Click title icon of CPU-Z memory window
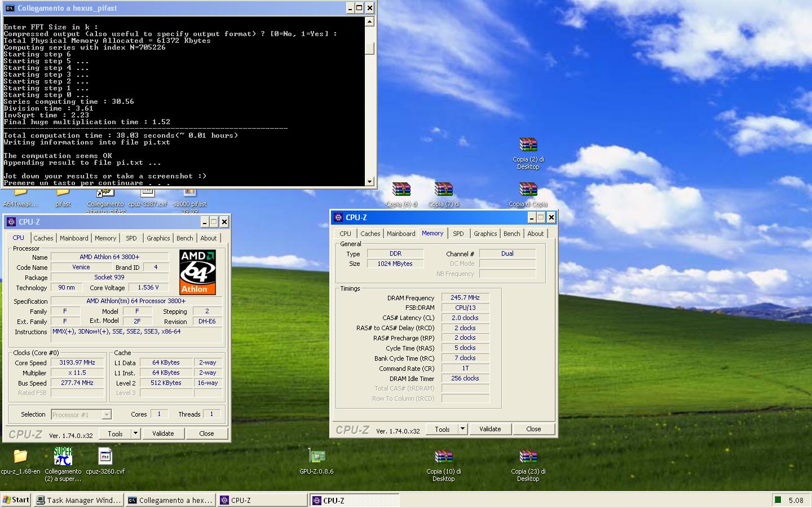 click(x=338, y=217)
